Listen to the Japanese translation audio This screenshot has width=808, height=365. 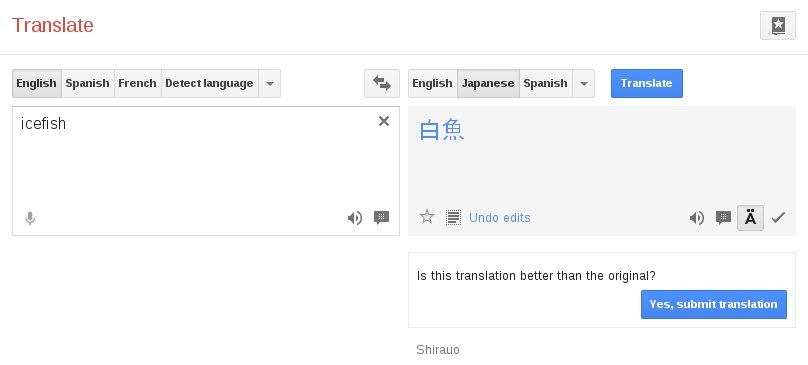[697, 218]
